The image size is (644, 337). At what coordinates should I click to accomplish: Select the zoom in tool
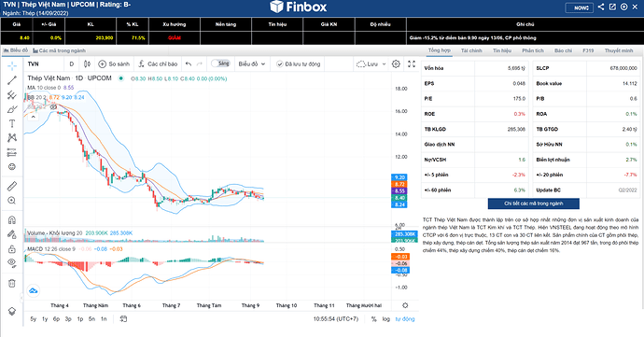click(x=12, y=201)
